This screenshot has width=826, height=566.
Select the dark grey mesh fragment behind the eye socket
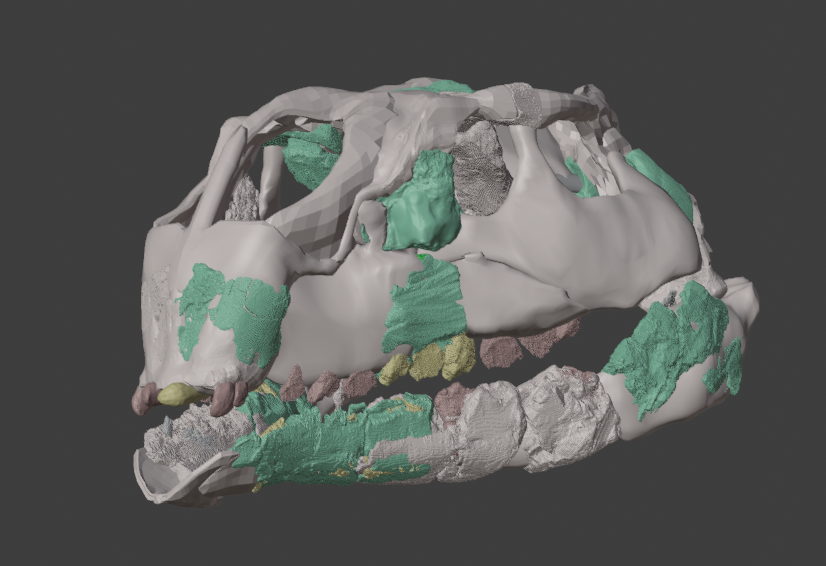[x=481, y=180]
